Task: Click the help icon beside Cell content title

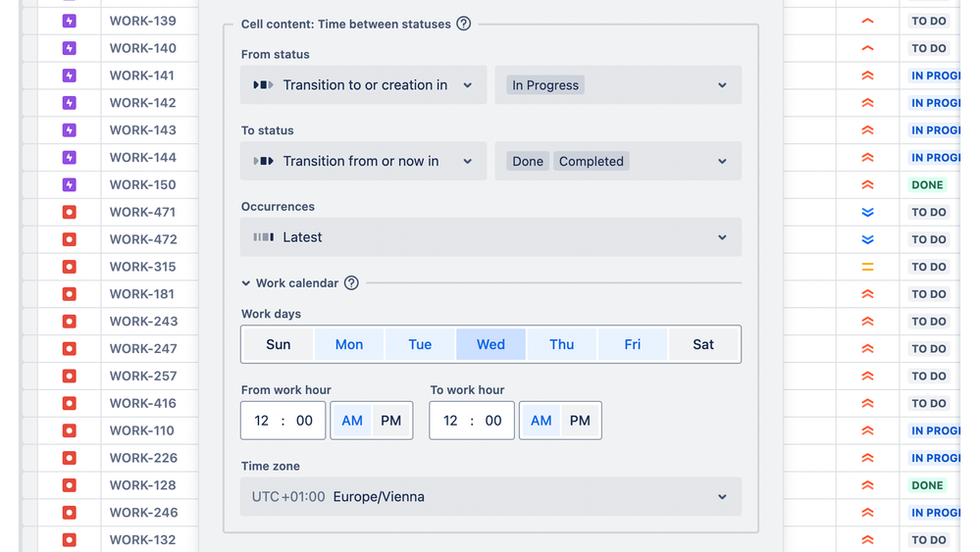Action: [x=464, y=24]
